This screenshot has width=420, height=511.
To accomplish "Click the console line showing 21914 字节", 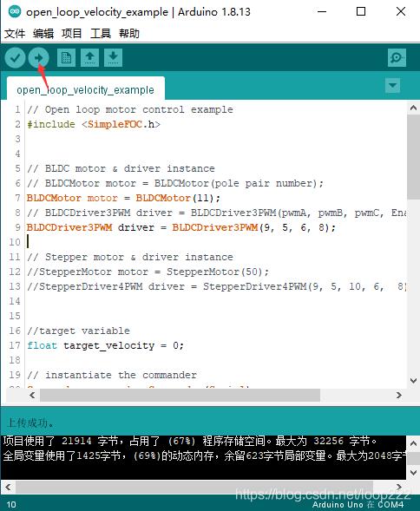I will (190, 441).
